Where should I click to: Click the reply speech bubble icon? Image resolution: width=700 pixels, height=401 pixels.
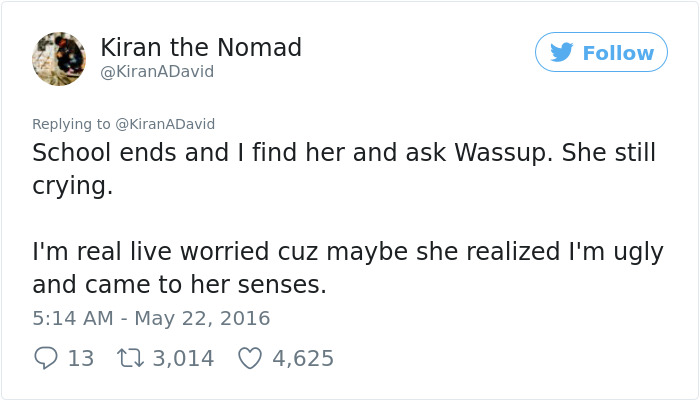click(46, 358)
